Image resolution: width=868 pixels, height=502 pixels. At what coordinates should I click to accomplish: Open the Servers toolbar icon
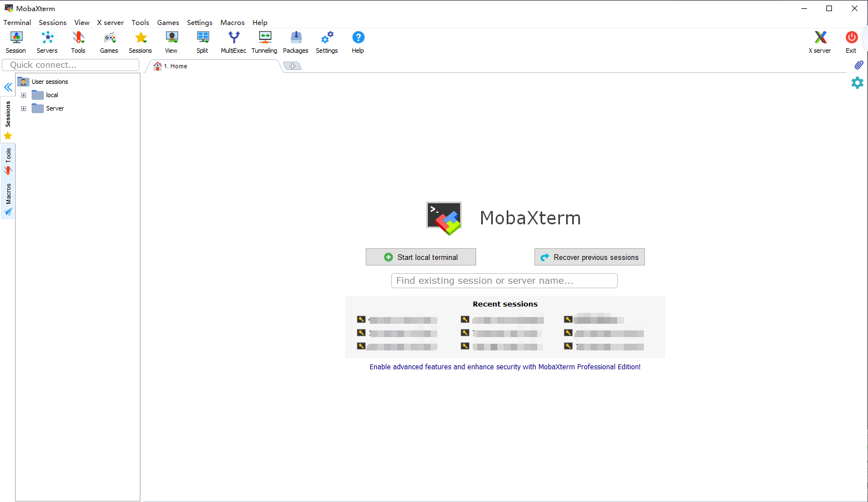coord(47,42)
